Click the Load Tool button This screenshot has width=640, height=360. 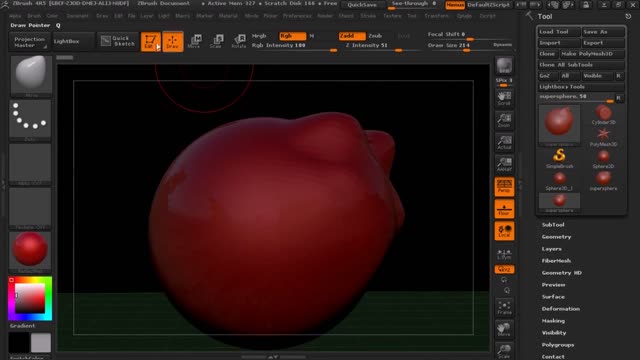(x=558, y=32)
